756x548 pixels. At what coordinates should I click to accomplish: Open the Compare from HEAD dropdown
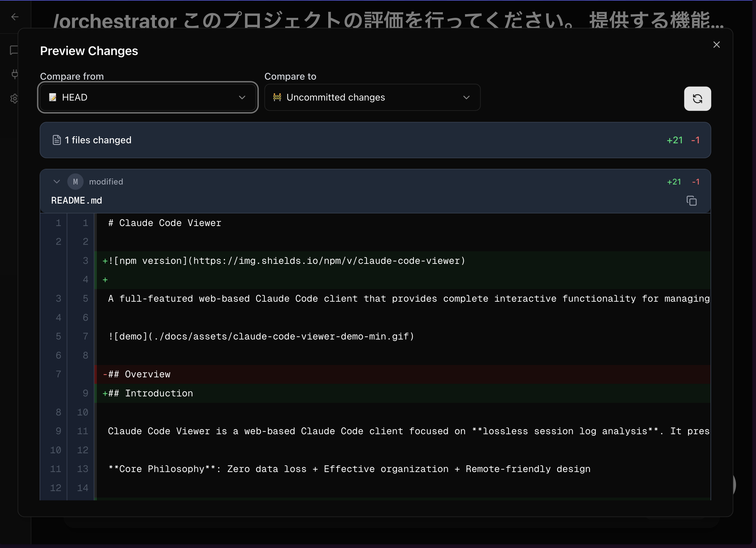tap(148, 97)
